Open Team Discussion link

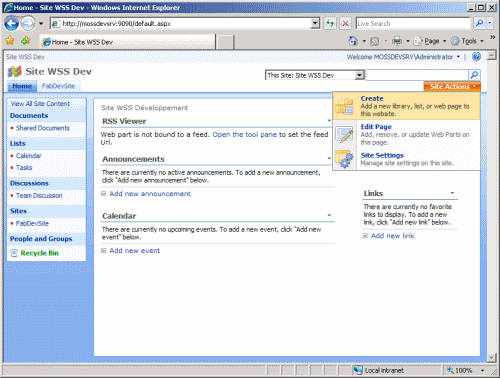tap(39, 196)
